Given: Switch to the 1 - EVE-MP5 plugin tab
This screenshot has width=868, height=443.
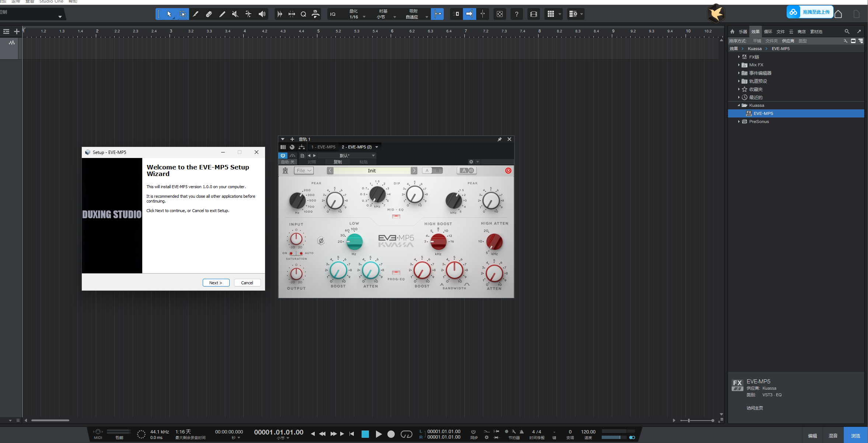Looking at the screenshot, I should [323, 147].
